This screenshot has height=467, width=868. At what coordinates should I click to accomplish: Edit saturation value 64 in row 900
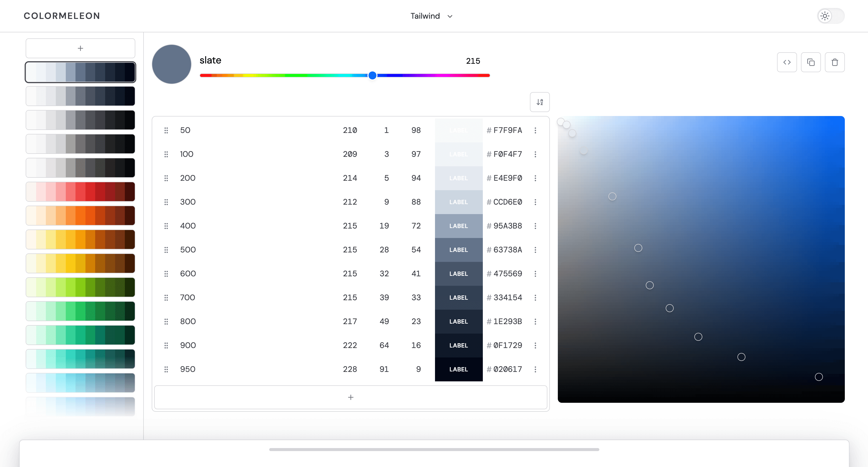click(x=384, y=346)
